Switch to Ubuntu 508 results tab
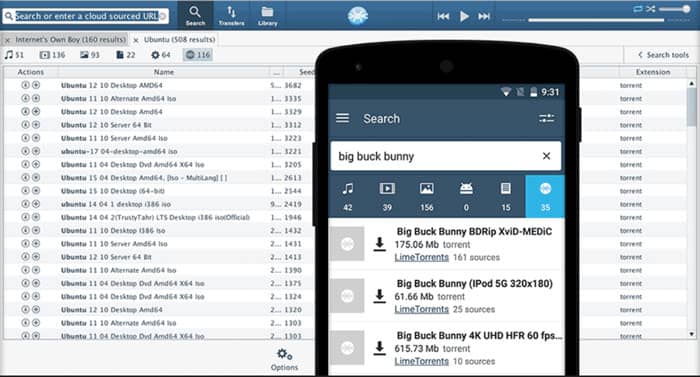 tap(179, 40)
